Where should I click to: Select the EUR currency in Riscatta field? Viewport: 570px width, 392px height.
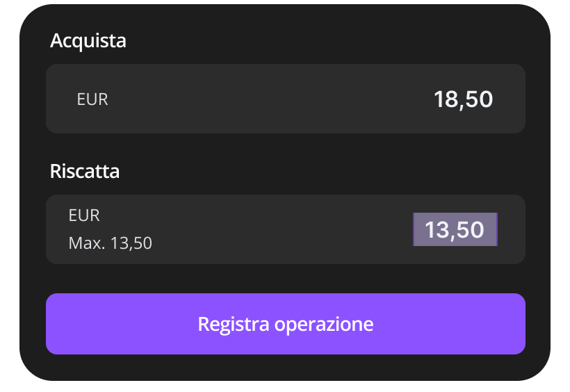pyautogui.click(x=84, y=215)
